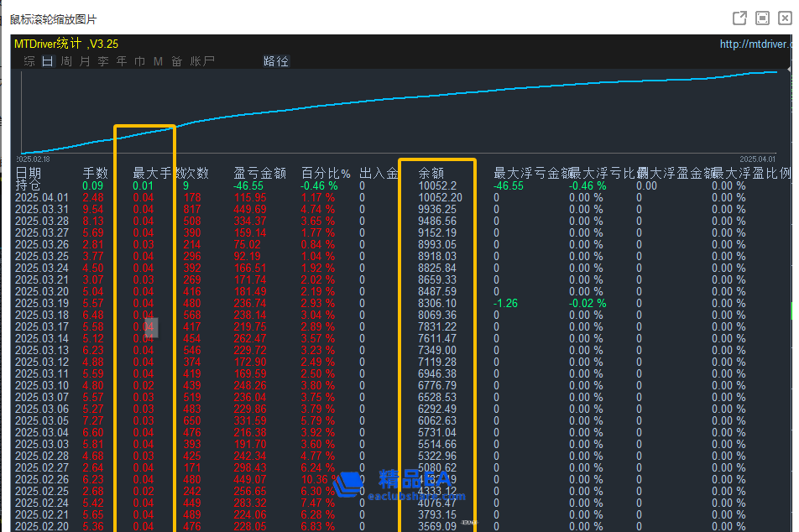Screen dimensions: 799x532
Task: Click the 2025.02.18 start date on chart
Action: click(x=33, y=159)
